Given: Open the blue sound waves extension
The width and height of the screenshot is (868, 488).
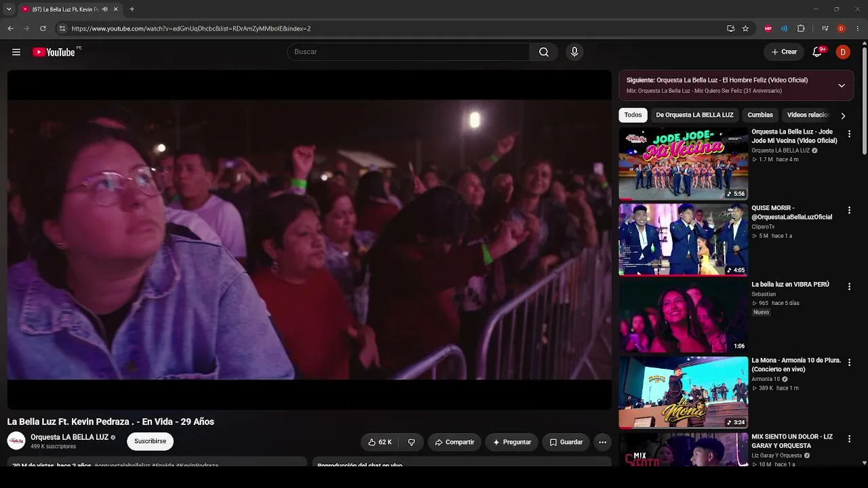Looking at the screenshot, I should [784, 28].
